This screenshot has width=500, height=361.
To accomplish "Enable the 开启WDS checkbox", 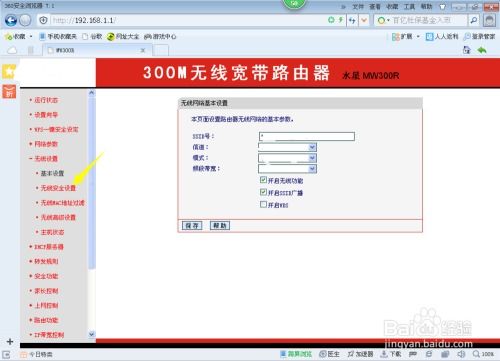I will click(263, 204).
